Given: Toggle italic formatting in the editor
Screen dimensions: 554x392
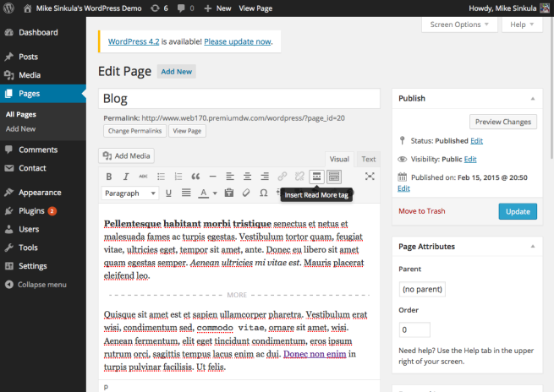Looking at the screenshot, I should click(x=126, y=177).
